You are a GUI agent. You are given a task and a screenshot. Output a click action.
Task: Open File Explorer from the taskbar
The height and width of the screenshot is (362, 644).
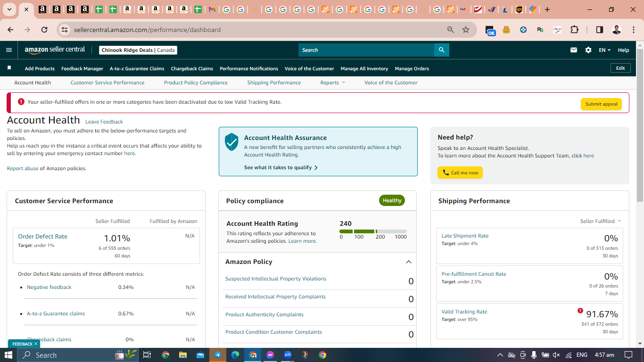coord(182,355)
